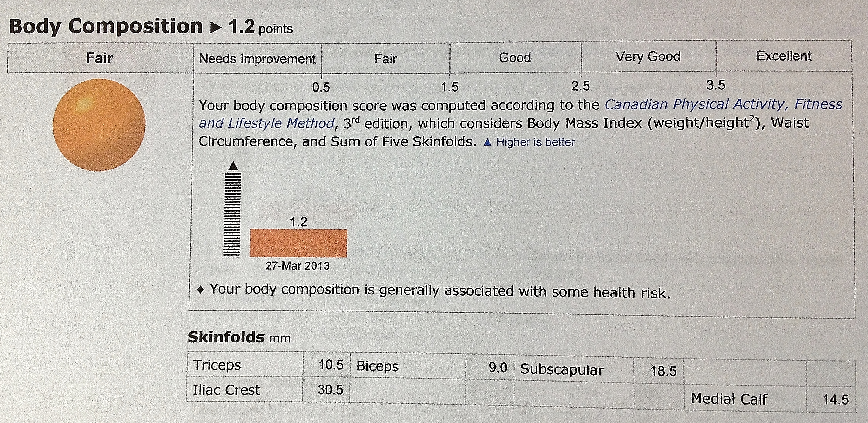Select the Very Good scale header

coord(648,56)
